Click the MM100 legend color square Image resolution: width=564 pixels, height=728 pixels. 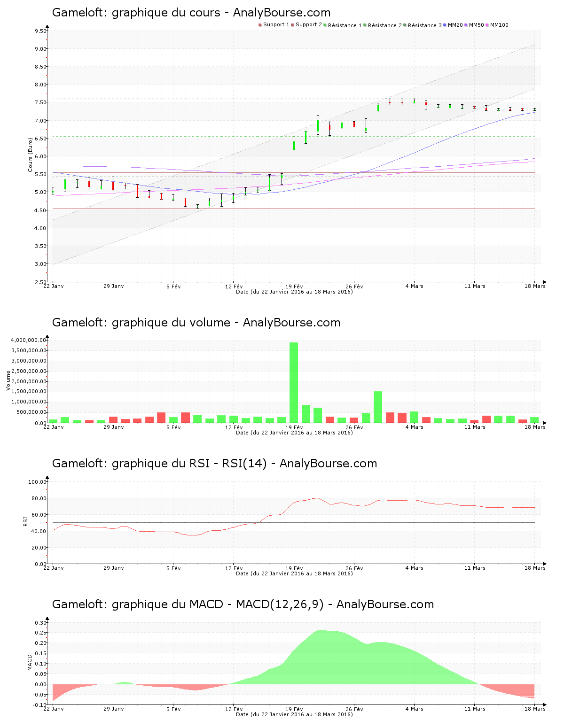point(487,25)
